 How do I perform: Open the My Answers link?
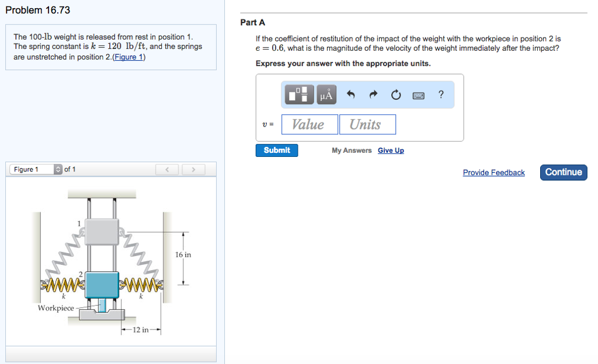tap(352, 150)
